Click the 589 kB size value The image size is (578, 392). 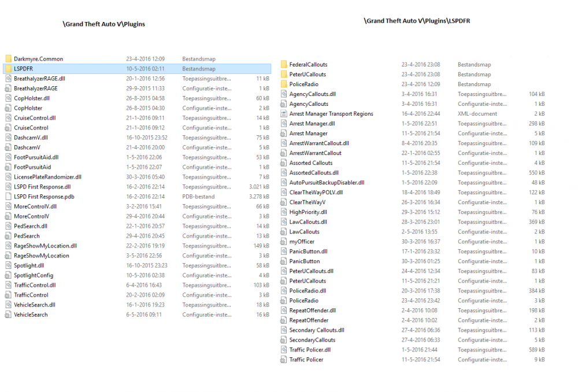(x=537, y=350)
